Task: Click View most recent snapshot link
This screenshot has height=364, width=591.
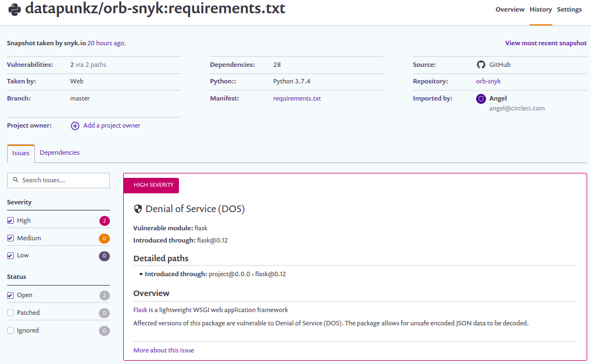Action: pos(546,43)
